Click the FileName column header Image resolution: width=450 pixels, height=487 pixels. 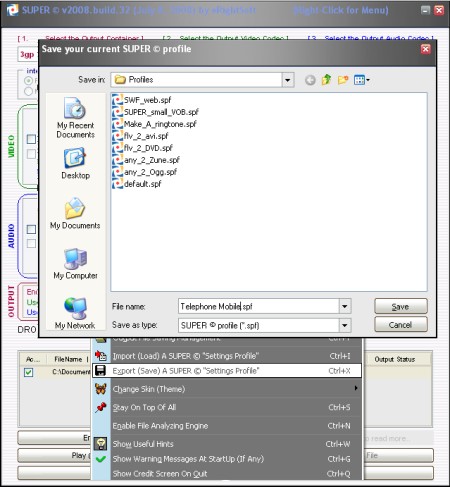pos(68,359)
